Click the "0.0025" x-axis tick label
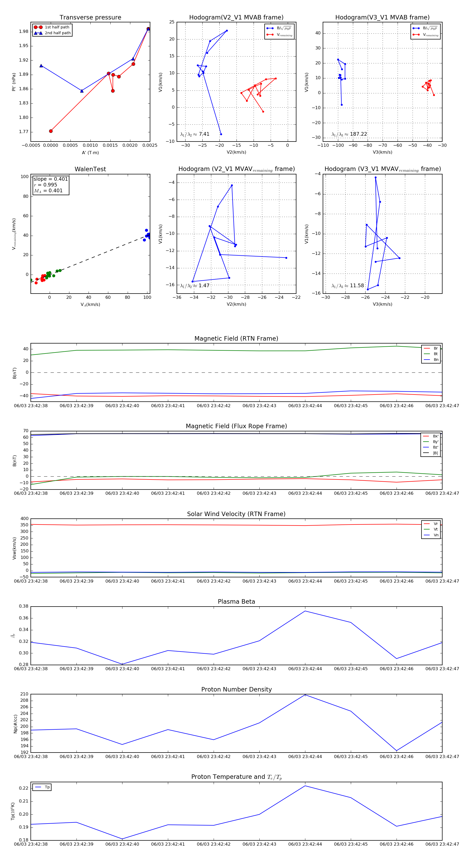The width and height of the screenshot is (473, 868). (x=150, y=145)
